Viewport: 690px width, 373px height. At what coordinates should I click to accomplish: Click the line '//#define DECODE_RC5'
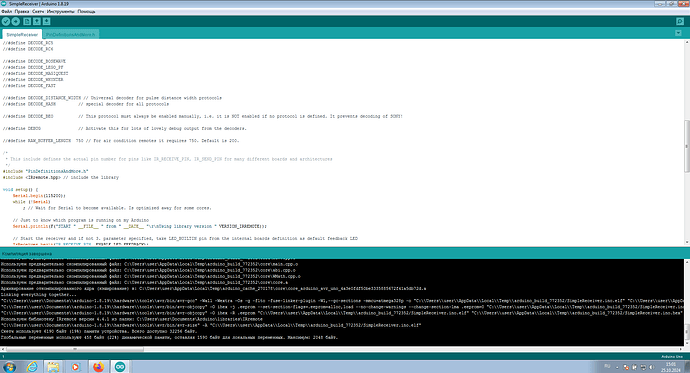click(28, 43)
